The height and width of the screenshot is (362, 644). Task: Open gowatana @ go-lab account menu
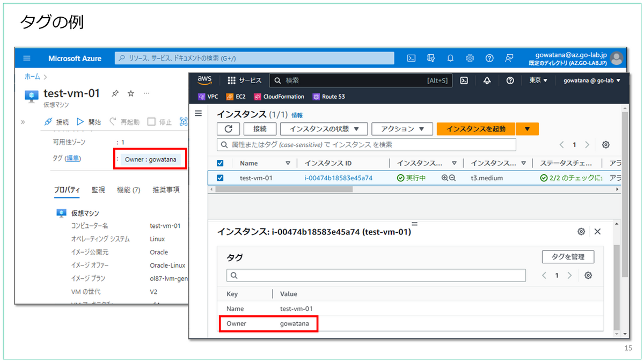click(x=591, y=80)
